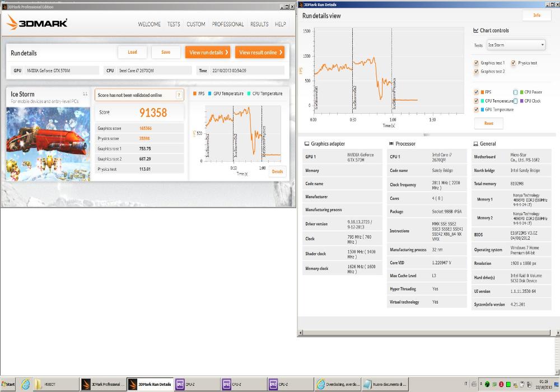Viewport: 560px width, 392px height.
Task: Click the Processor chip icon
Action: click(x=391, y=143)
